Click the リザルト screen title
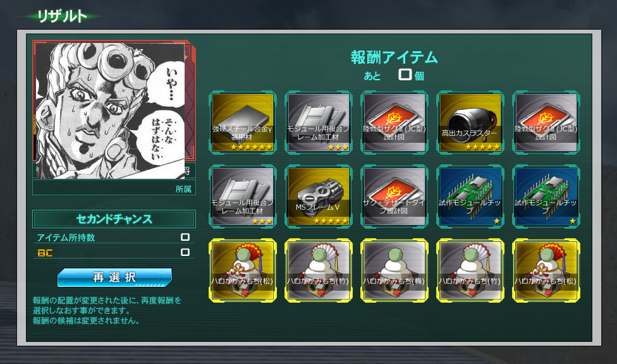 pos(62,16)
